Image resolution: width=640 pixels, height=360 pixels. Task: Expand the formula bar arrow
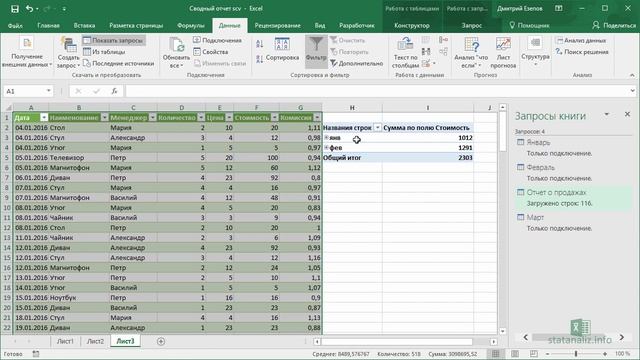click(x=632, y=91)
